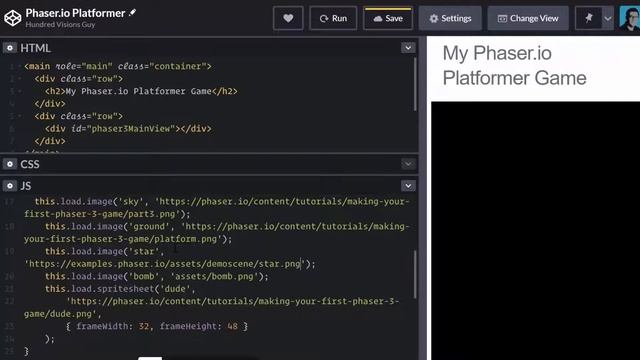Viewport: 640px width, 360px height.
Task: Click My Phaser.io Platformer Game heading
Action: pos(514,66)
